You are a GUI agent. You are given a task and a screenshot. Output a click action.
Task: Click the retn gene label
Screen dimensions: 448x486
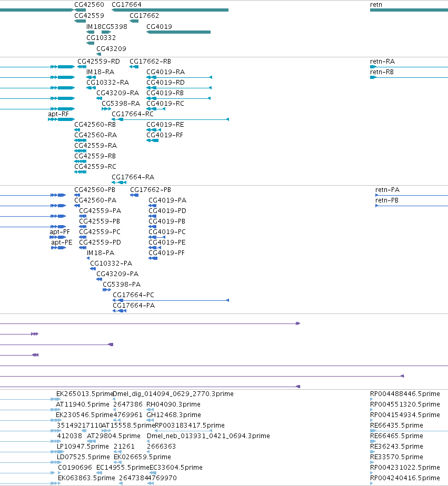point(376,5)
